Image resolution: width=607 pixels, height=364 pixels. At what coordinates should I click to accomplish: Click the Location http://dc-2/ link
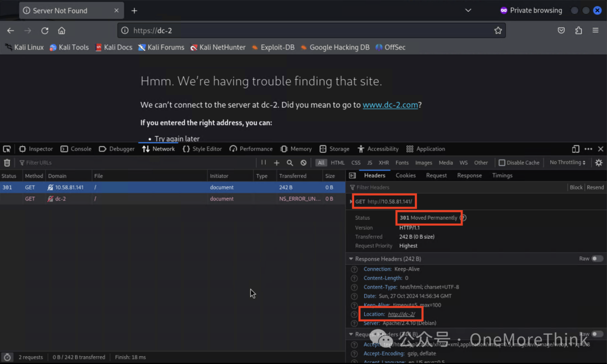pyautogui.click(x=401, y=314)
